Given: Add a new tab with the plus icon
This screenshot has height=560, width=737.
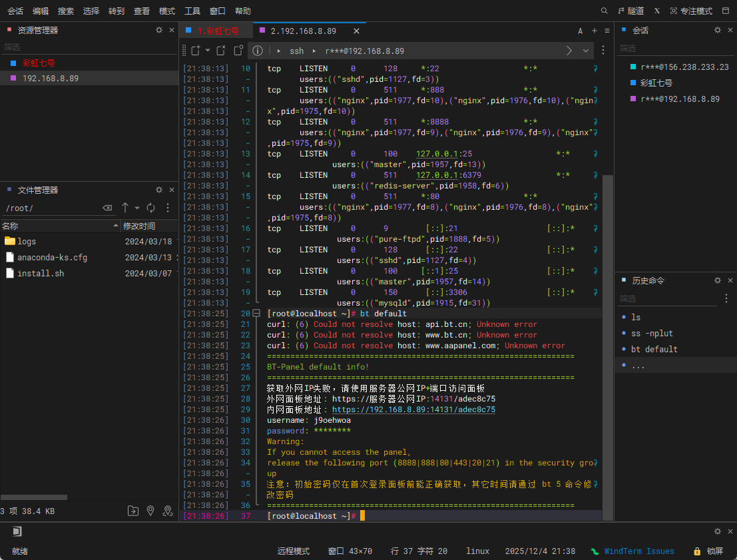Looking at the screenshot, I should point(593,31).
